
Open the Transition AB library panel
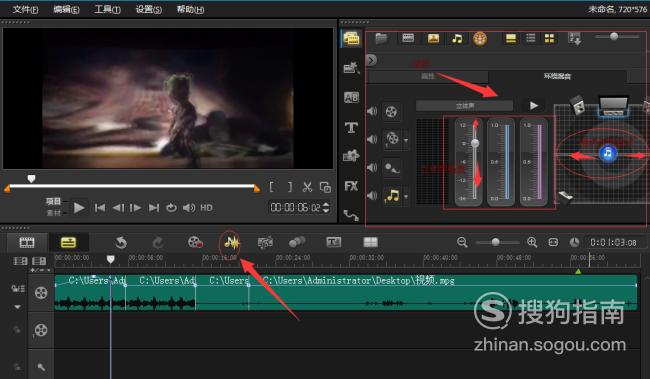[x=351, y=97]
